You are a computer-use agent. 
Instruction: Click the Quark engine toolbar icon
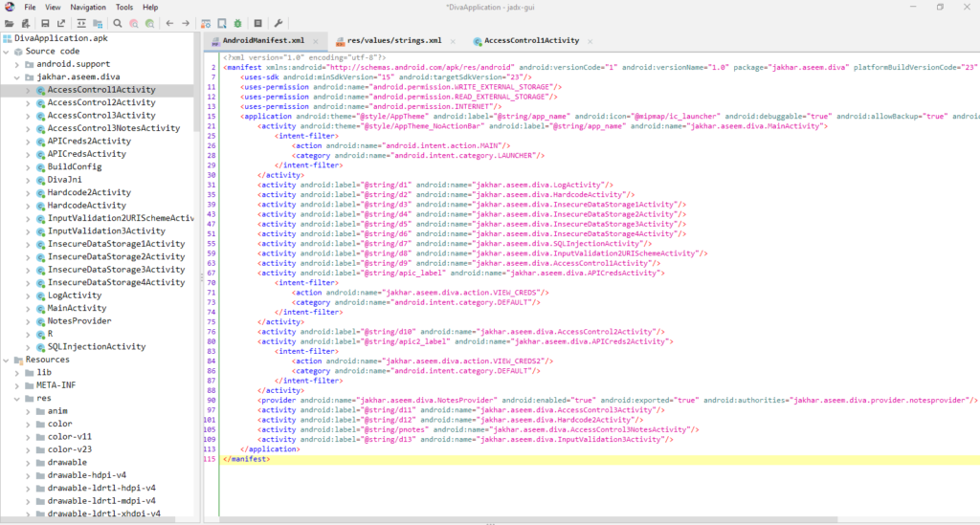point(222,24)
